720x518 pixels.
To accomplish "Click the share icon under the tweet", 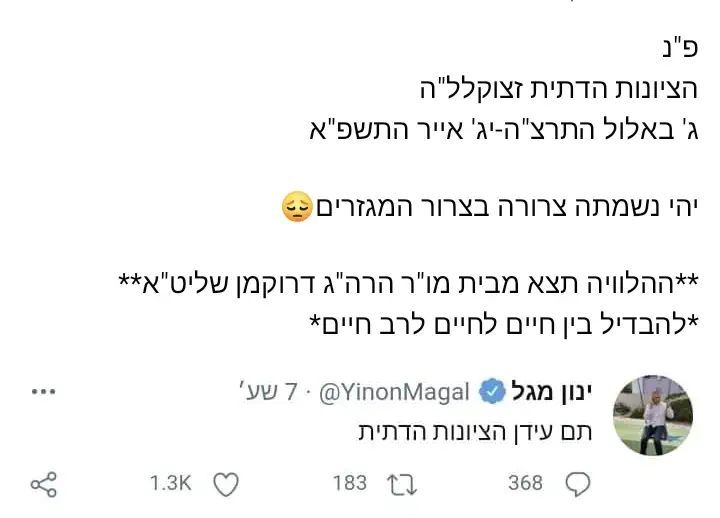I will pyautogui.click(x=43, y=485).
